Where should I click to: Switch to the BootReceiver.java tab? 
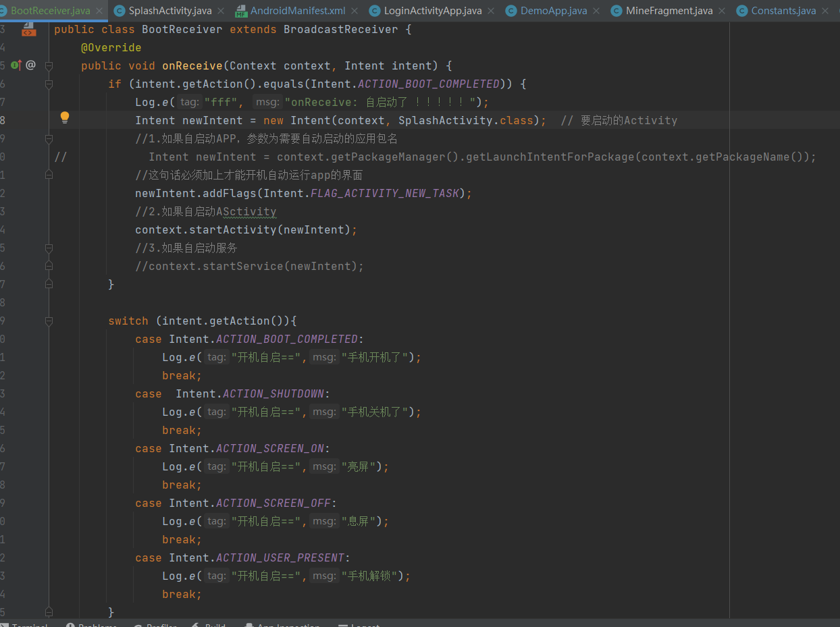click(x=51, y=11)
